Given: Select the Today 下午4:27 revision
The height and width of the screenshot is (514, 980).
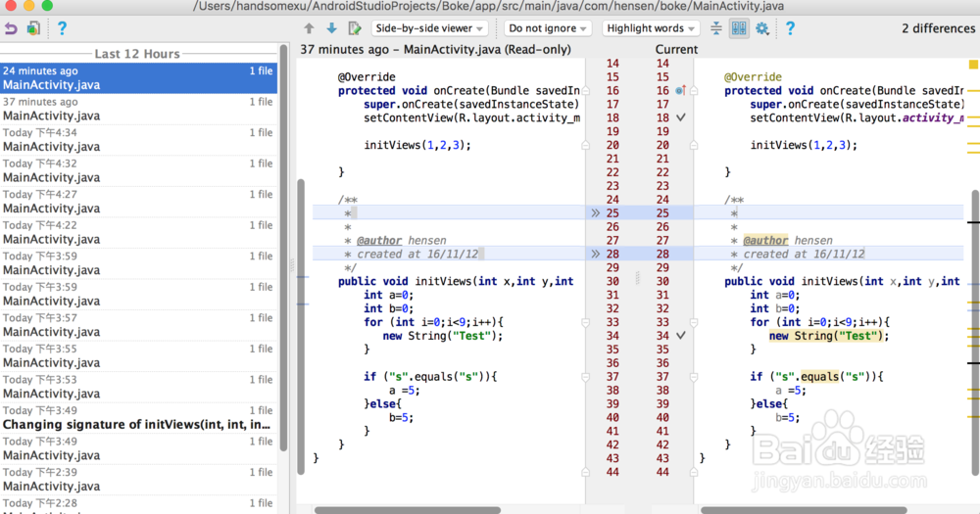Looking at the screenshot, I should tap(138, 202).
